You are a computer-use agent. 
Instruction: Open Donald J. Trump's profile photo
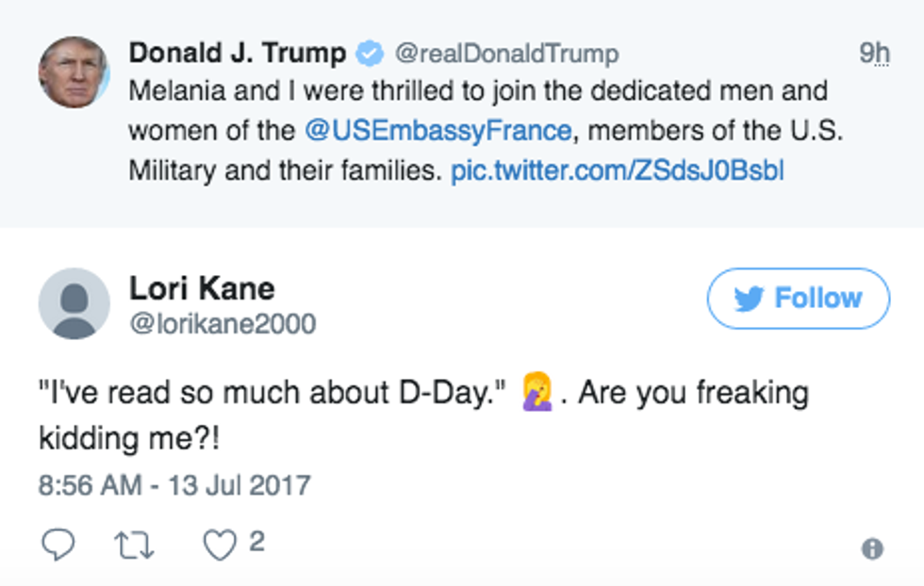click(x=74, y=74)
